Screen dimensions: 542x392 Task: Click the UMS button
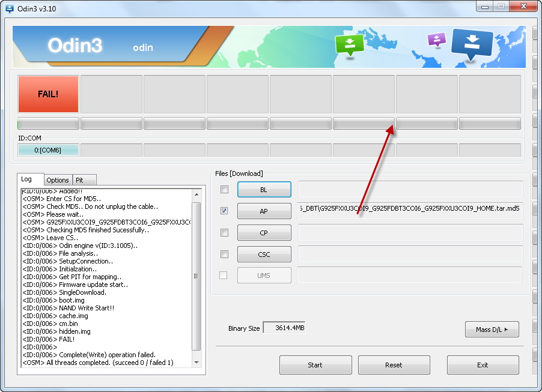click(264, 276)
